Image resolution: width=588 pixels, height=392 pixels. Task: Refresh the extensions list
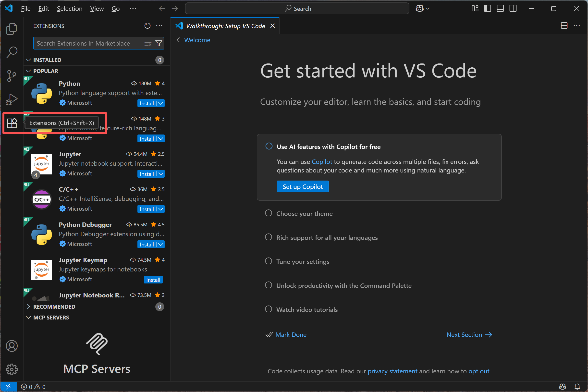tap(147, 26)
